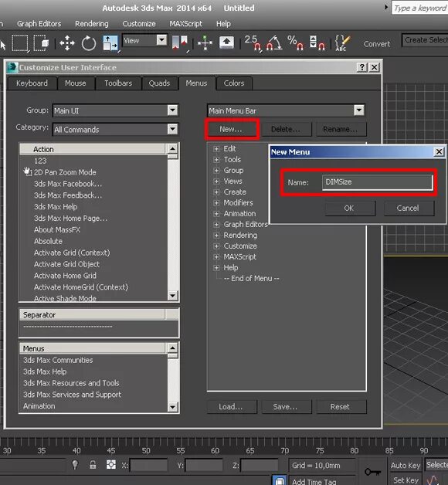Screen dimensions: 448x485
Task: Click 2D Pan Zoom Mode hand icon
Action: pyautogui.click(x=28, y=171)
